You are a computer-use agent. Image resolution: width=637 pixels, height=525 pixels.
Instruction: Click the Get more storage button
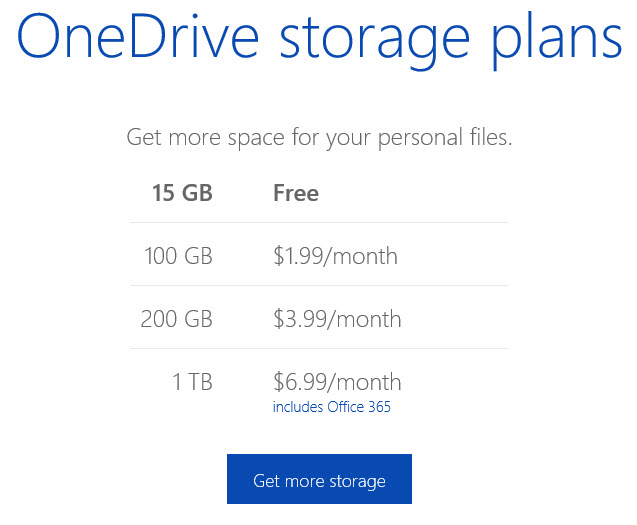pyautogui.click(x=319, y=479)
